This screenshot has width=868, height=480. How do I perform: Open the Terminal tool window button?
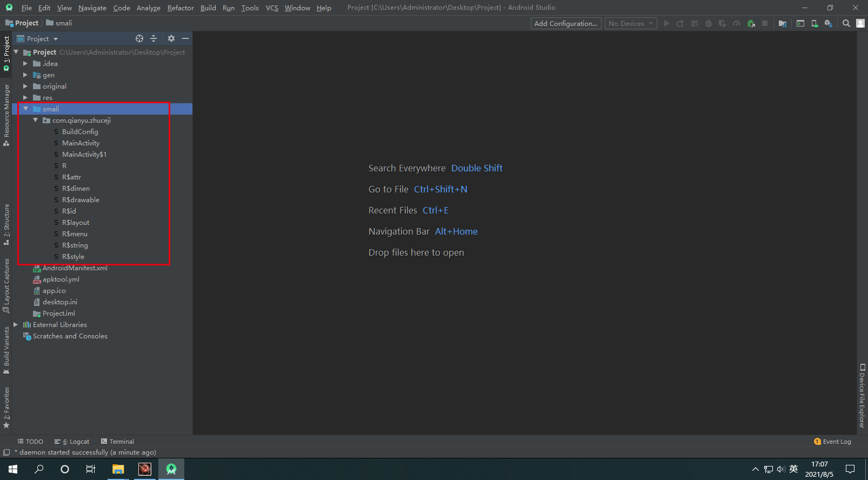click(117, 442)
